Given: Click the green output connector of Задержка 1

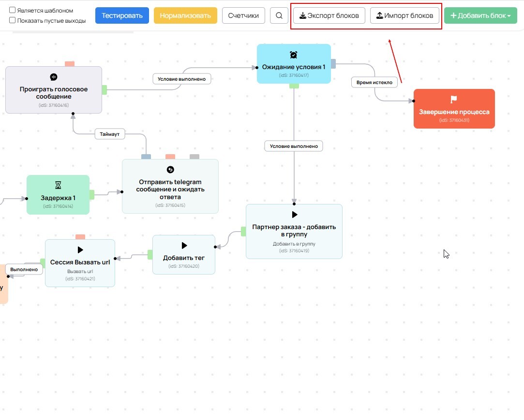Looking at the screenshot, I should pos(92,195).
